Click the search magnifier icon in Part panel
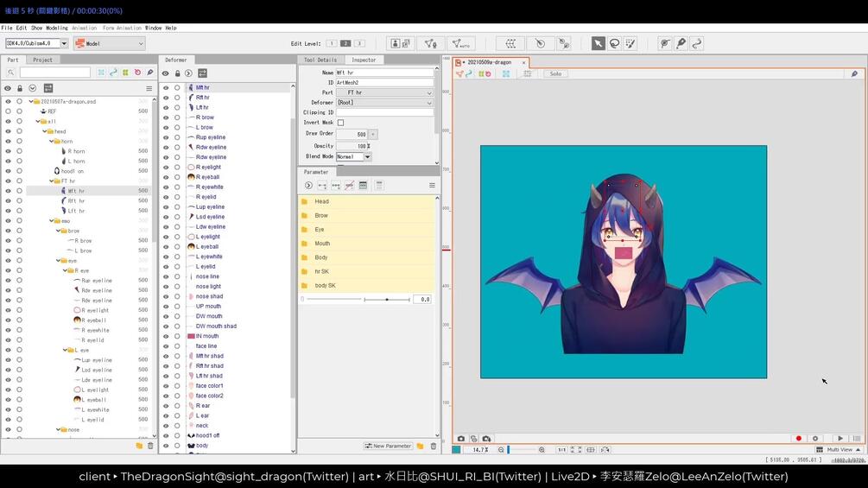The height and width of the screenshot is (488, 868). (x=10, y=73)
